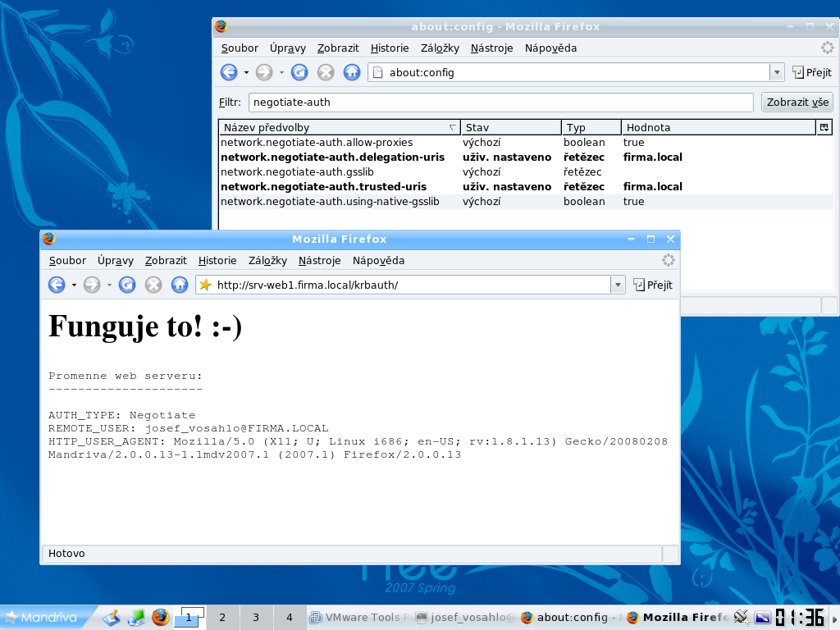Screen dimensions: 840x630
Task: Click Zobrazit vše button
Action: pyautogui.click(x=797, y=103)
